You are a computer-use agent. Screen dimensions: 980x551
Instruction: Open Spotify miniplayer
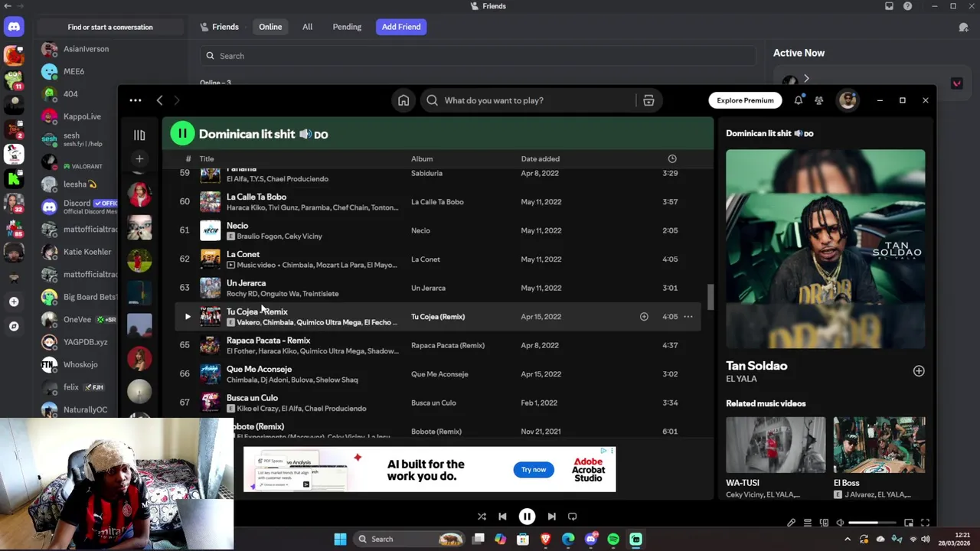coord(909,523)
